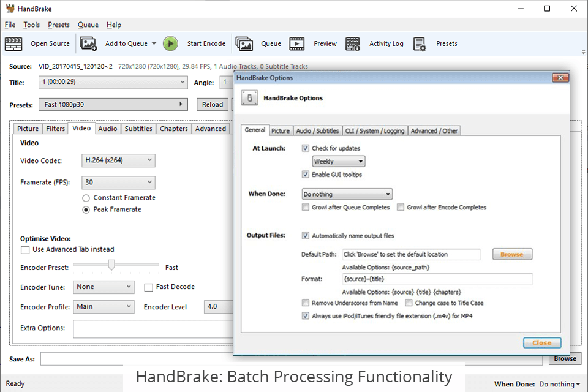Click the toolbar overflow arrow at right edge

(584, 52)
